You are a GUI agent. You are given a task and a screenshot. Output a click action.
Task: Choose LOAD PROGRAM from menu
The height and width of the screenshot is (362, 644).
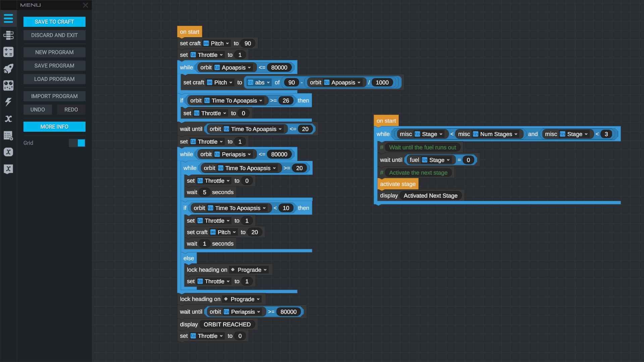(54, 79)
